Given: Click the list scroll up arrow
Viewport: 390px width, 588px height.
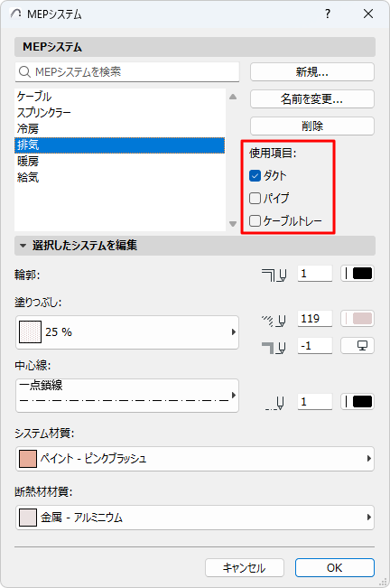Looking at the screenshot, I should click(x=233, y=97).
